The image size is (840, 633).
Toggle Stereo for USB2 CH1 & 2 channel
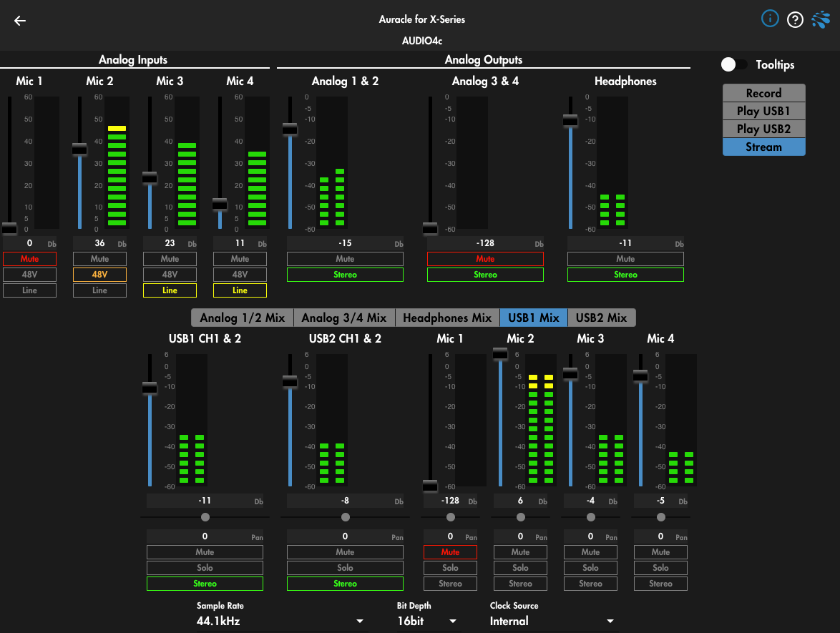[345, 584]
